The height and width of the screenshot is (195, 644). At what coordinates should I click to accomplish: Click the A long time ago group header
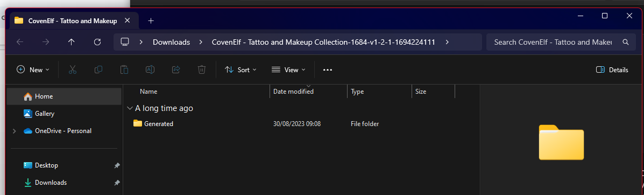pos(164,108)
